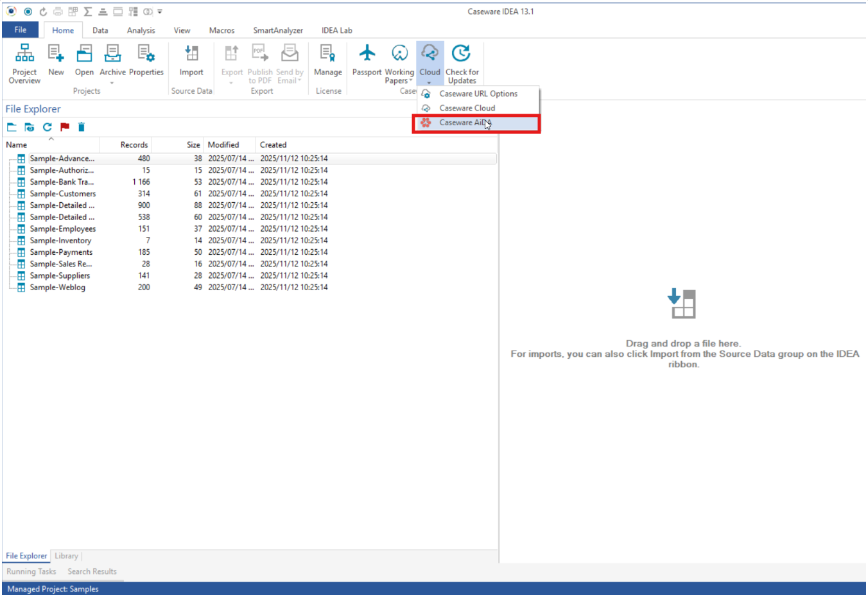Sort files by Records column header
868x597 pixels.
pos(134,145)
